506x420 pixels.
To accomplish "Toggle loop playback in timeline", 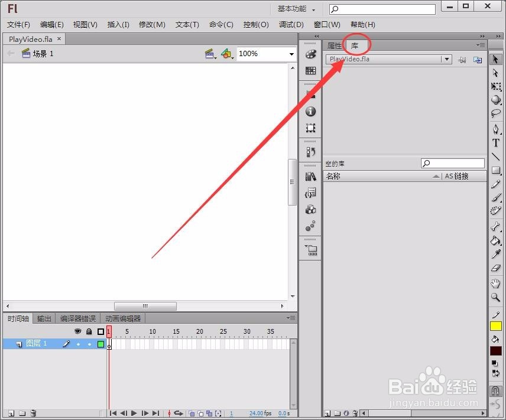I will point(179,414).
